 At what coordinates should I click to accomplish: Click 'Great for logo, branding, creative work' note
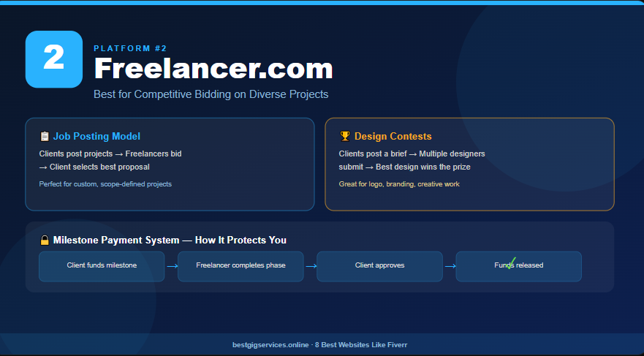(x=399, y=184)
